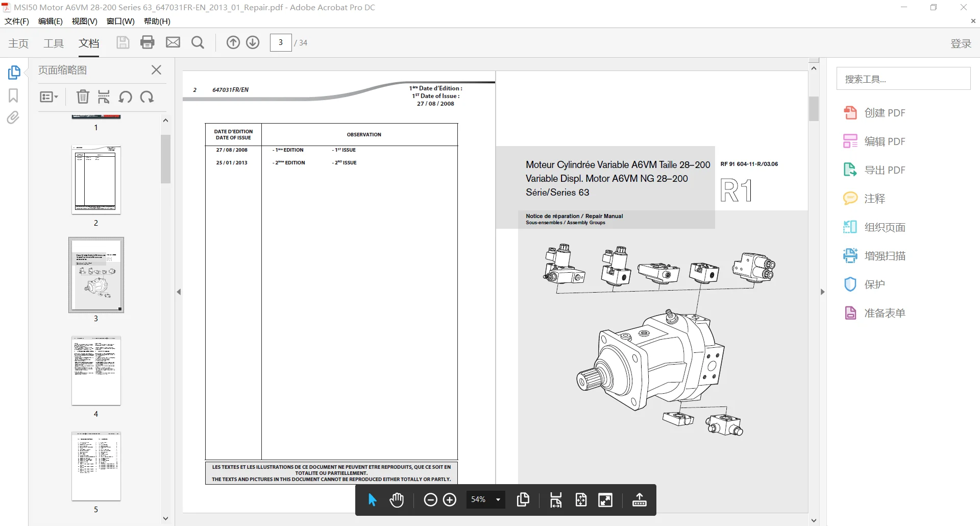Click the 搜索工具 search box
Image resolution: width=980 pixels, height=526 pixels.
click(x=903, y=79)
